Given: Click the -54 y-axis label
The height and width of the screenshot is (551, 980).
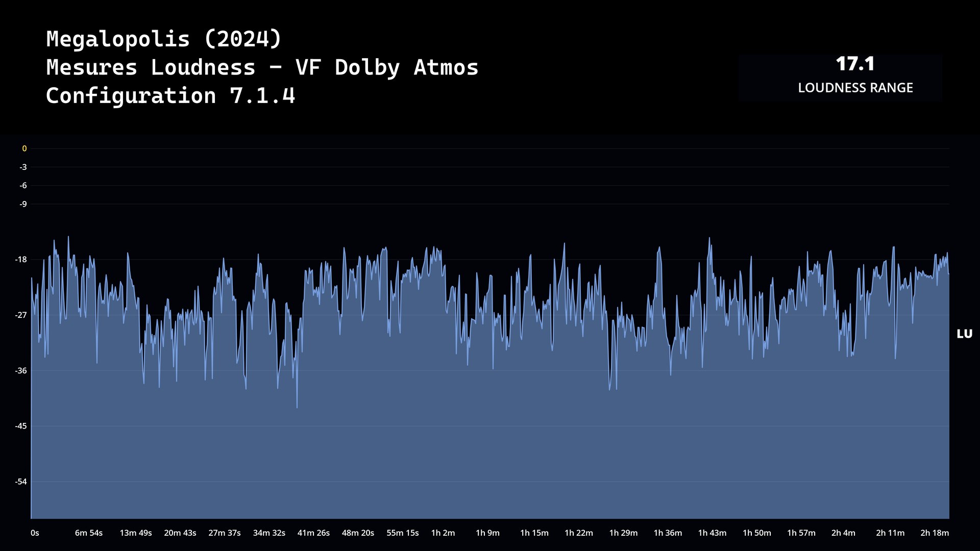Looking at the screenshot, I should coord(21,482).
